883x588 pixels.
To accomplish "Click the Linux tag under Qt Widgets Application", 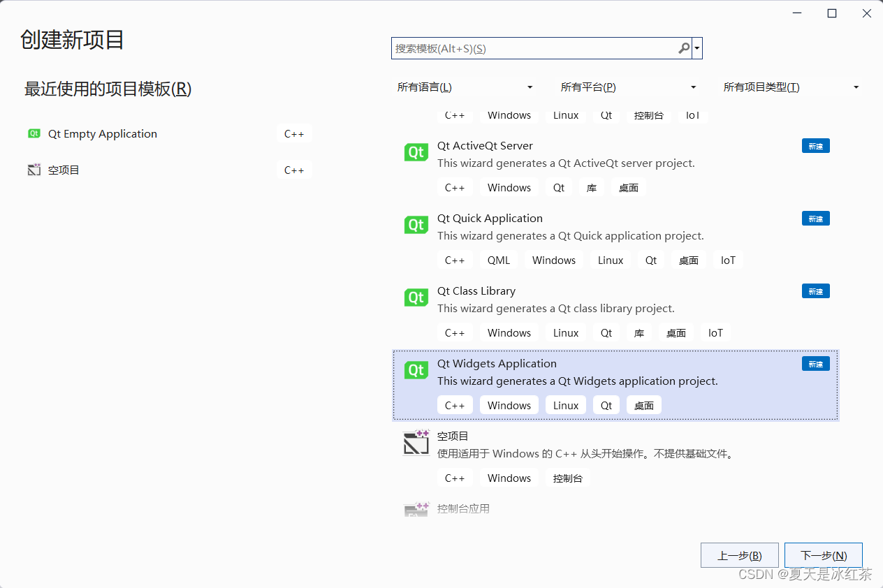I will [566, 405].
